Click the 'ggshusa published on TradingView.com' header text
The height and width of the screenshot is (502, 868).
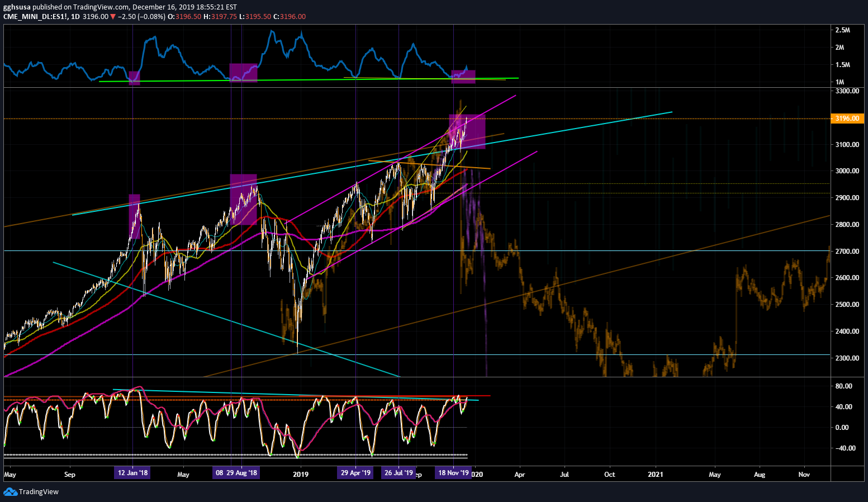click(67, 7)
